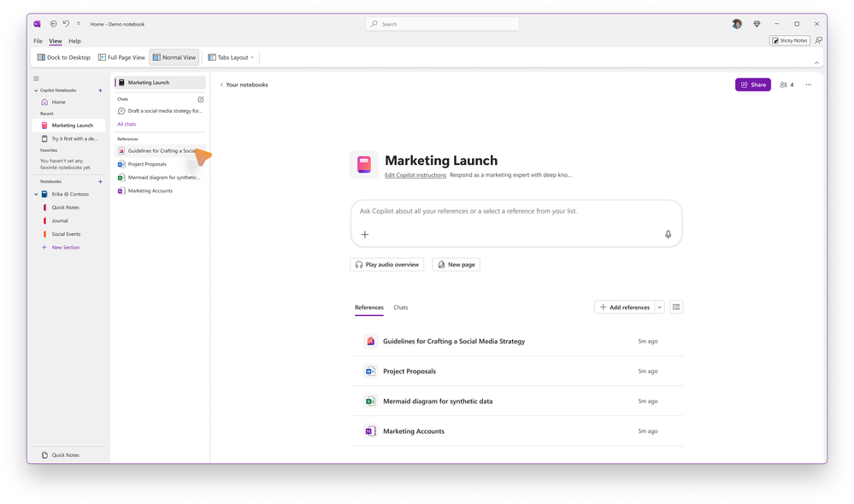Screen dimensions: 854x504
Task: Click the Search box in title bar
Action: 442,24
